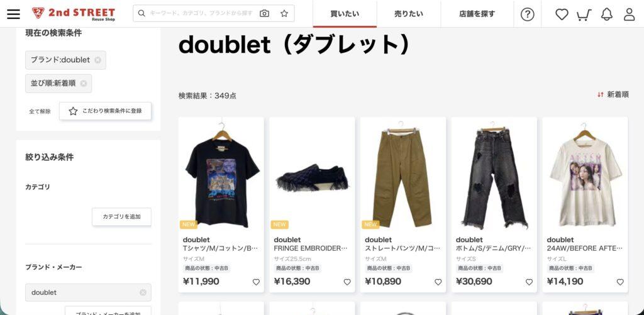Open the help question mark icon

528,14
